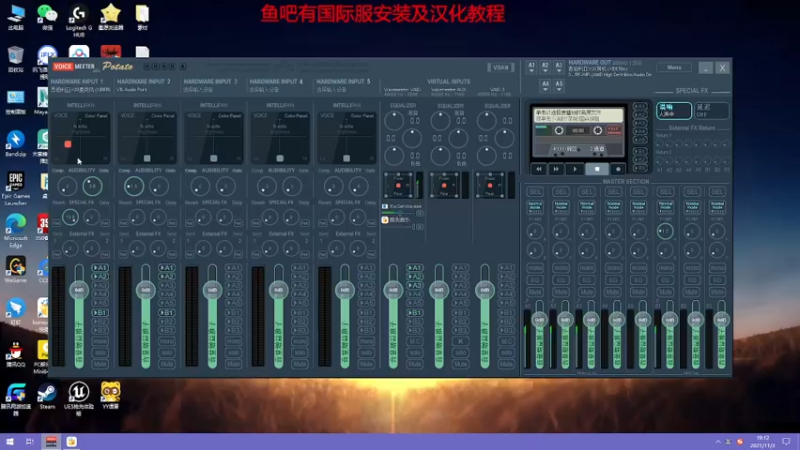
Task: Open the A1 hardware out device dropdown
Action: (531, 67)
